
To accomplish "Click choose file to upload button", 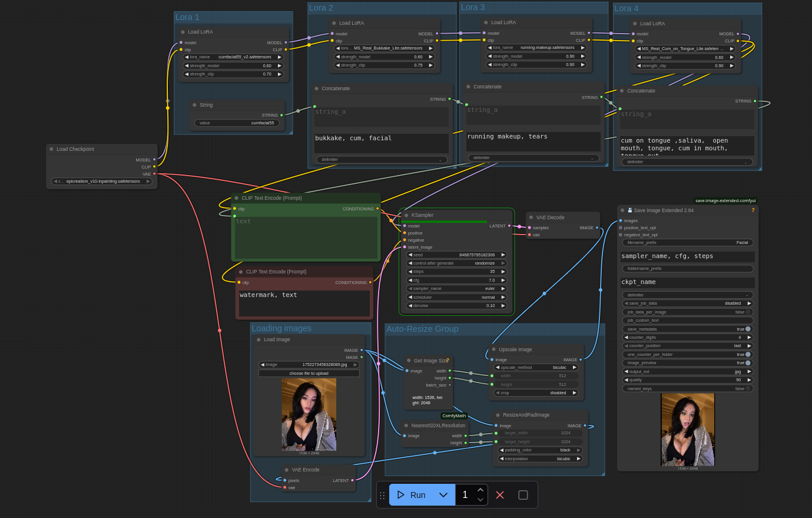I will point(309,373).
